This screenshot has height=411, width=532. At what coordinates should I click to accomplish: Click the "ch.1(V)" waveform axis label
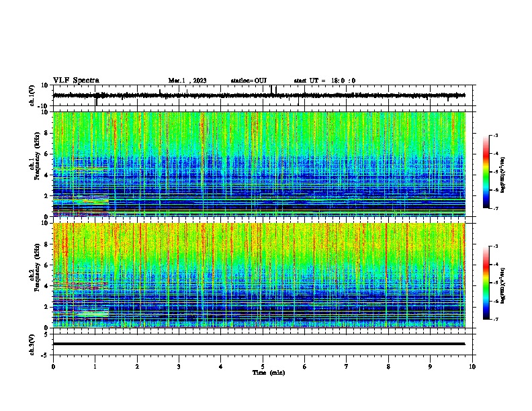(x=32, y=95)
